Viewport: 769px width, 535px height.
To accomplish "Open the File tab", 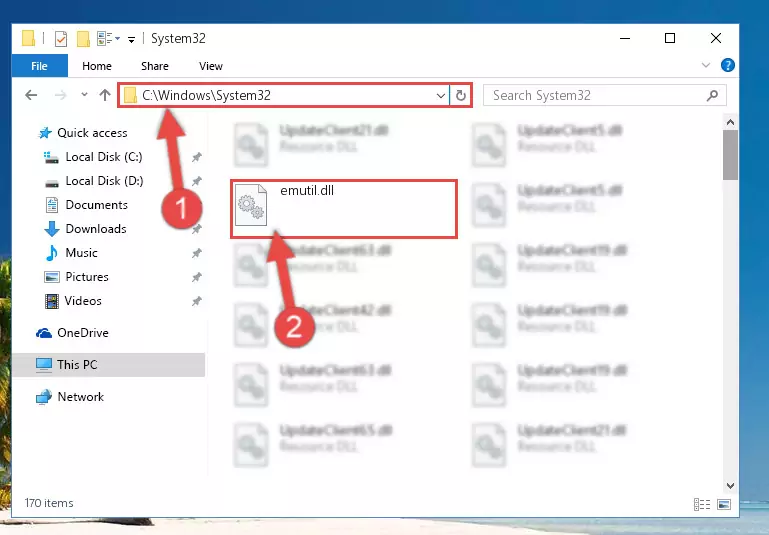I will [x=39, y=66].
